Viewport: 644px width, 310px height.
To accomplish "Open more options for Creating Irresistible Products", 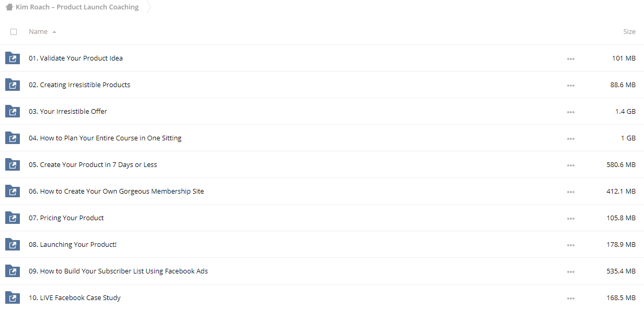I will pyautogui.click(x=571, y=85).
